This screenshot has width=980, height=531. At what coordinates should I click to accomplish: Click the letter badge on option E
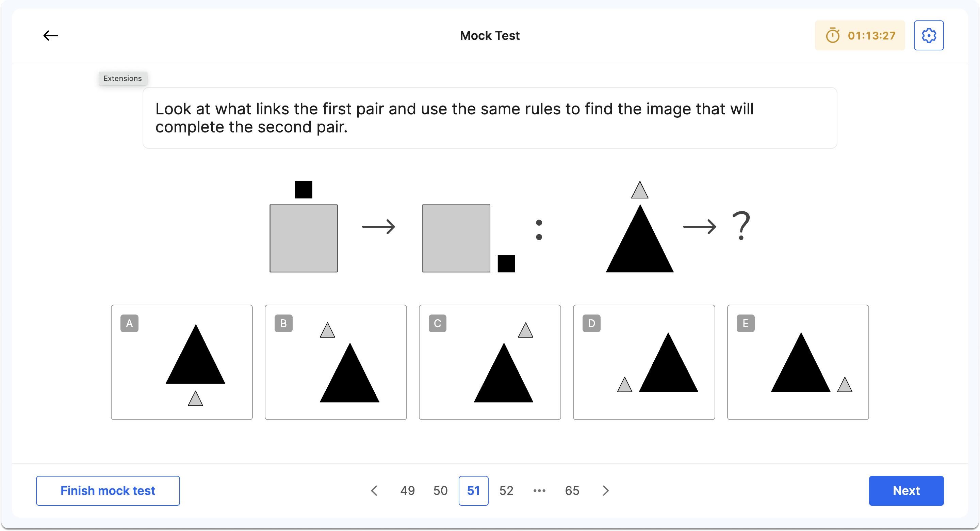click(x=745, y=323)
